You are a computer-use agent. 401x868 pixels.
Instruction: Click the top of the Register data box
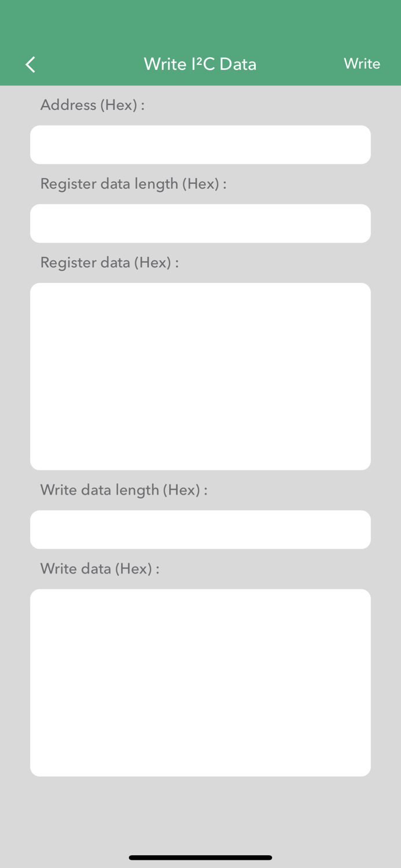coord(200,295)
